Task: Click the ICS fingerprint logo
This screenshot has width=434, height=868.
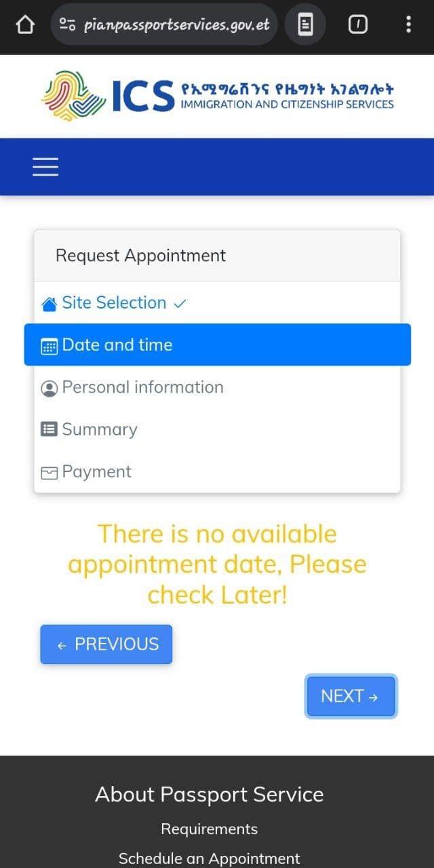Action: [74, 96]
